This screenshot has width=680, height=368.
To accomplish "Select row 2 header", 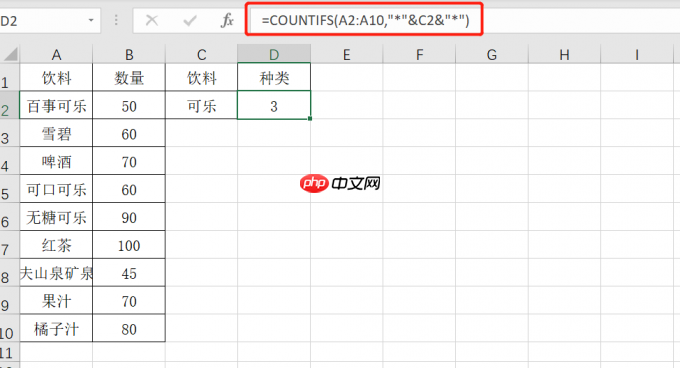I will 10,105.
